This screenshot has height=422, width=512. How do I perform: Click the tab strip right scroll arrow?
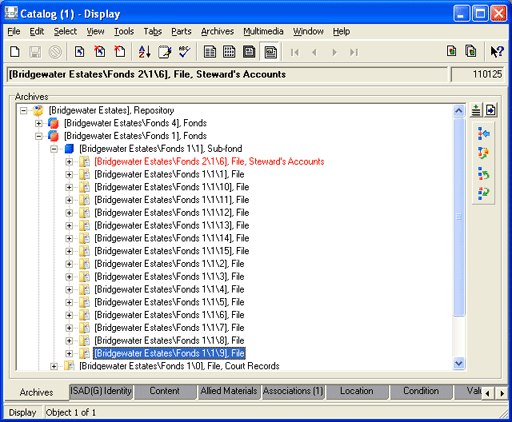[x=502, y=393]
